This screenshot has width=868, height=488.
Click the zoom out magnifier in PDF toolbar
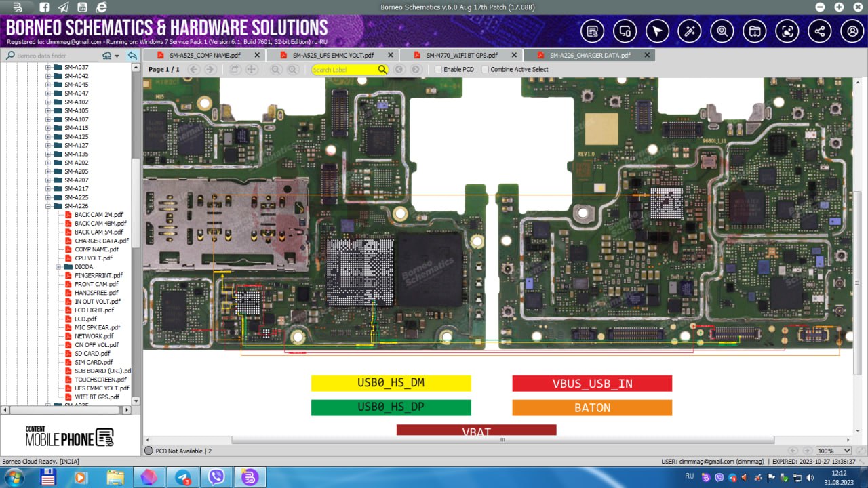[x=275, y=69]
